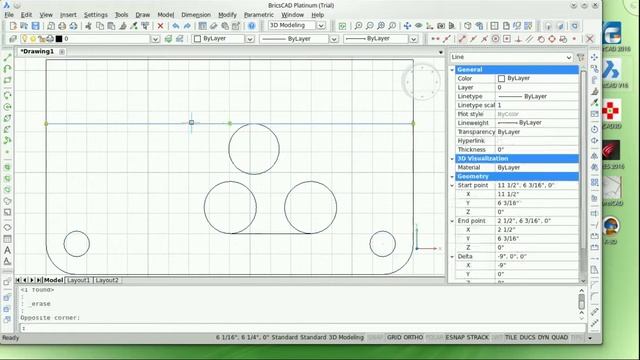Click the Layer value field in properties

(x=537, y=87)
